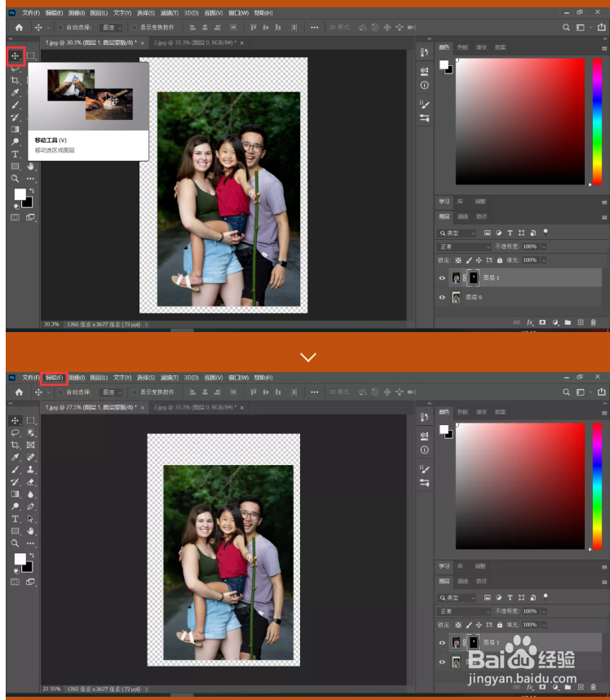Open the 类型 filter dropdown in upper Layers panel
The height and width of the screenshot is (700, 610).
click(x=457, y=233)
